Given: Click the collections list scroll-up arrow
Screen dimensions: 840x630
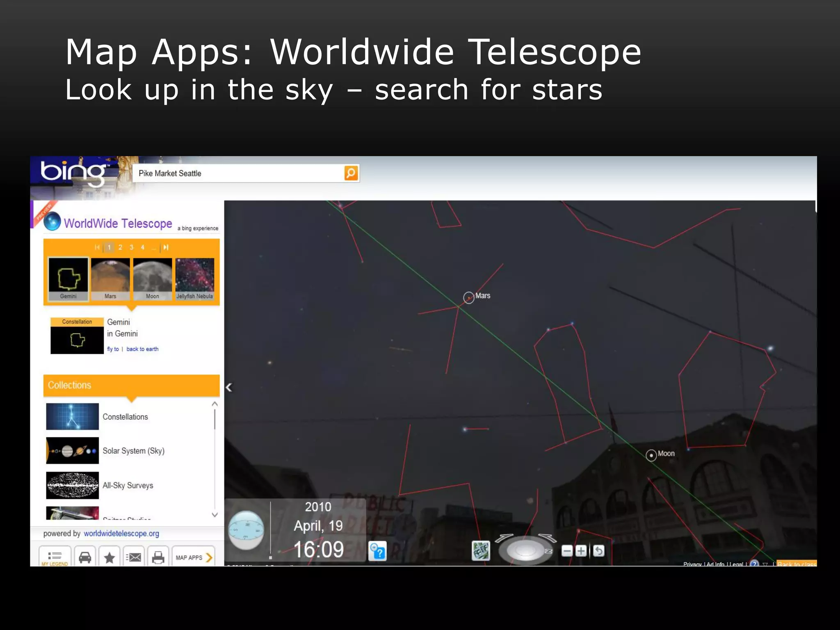Looking at the screenshot, I should coord(215,404).
